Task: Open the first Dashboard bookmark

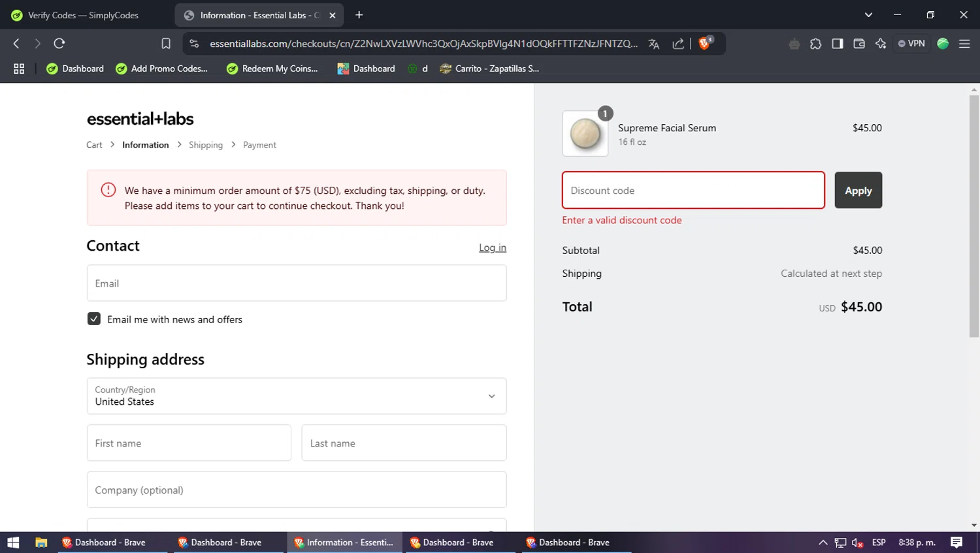Action: (x=75, y=69)
